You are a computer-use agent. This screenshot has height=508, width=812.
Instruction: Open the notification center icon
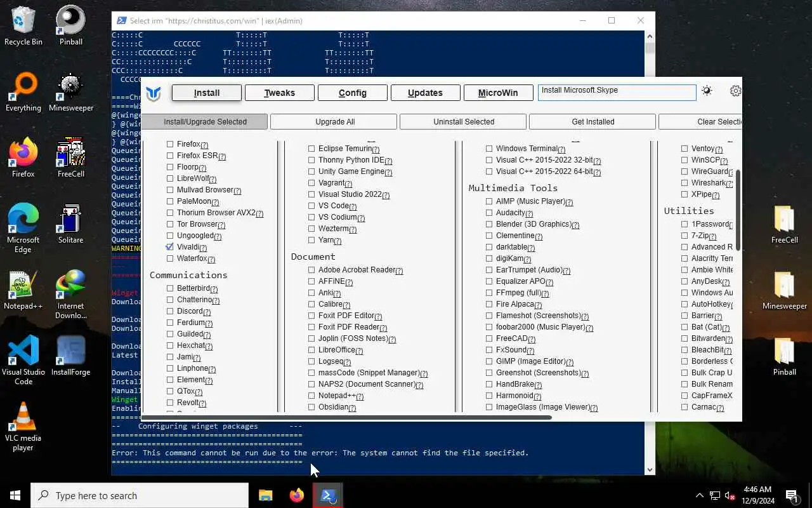[x=792, y=495]
